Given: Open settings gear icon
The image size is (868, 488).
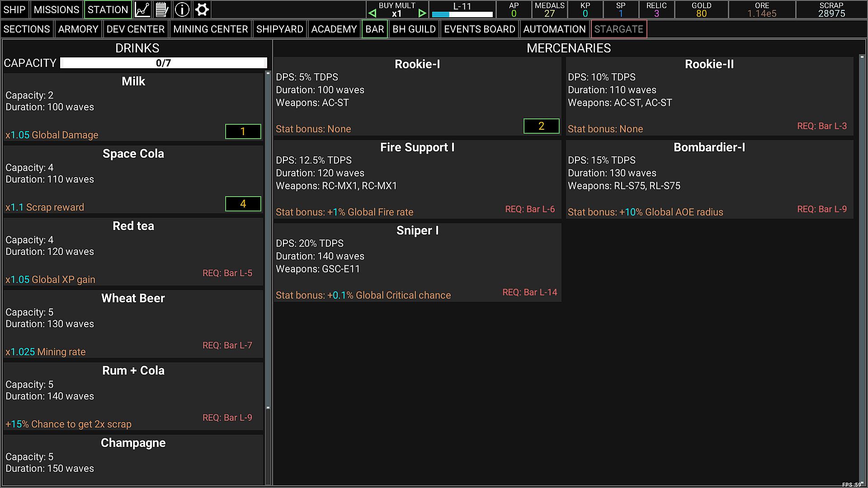Looking at the screenshot, I should point(202,9).
